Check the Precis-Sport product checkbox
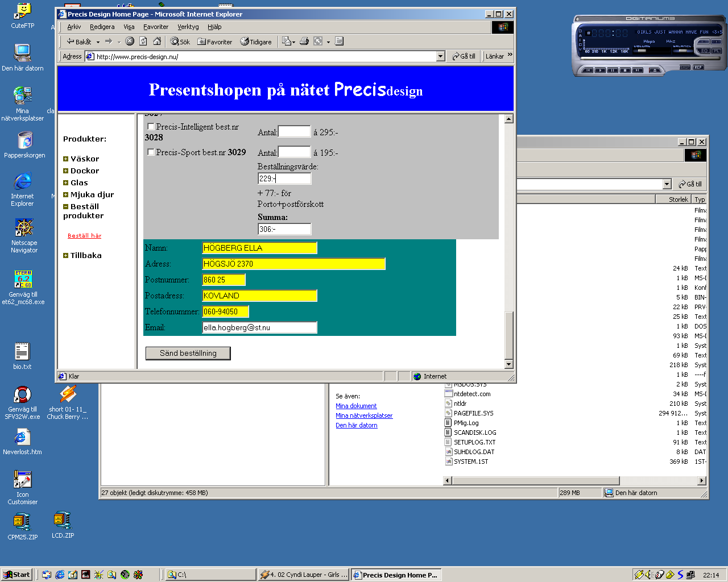The height and width of the screenshot is (582, 728). pos(151,152)
